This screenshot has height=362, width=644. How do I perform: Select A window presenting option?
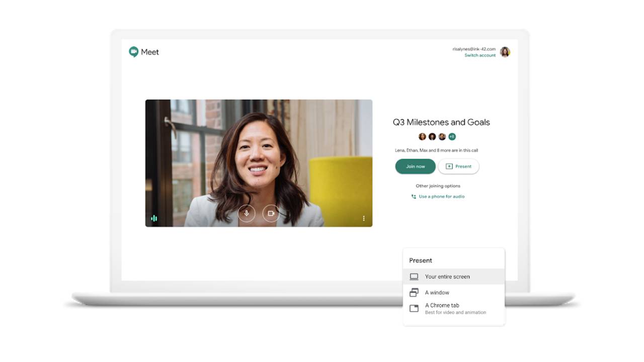pyautogui.click(x=454, y=293)
